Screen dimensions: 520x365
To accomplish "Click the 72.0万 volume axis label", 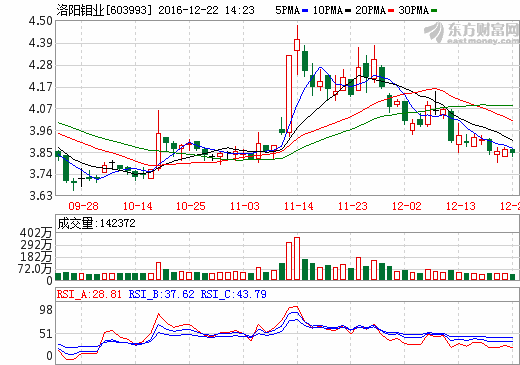I will (x=35, y=269).
